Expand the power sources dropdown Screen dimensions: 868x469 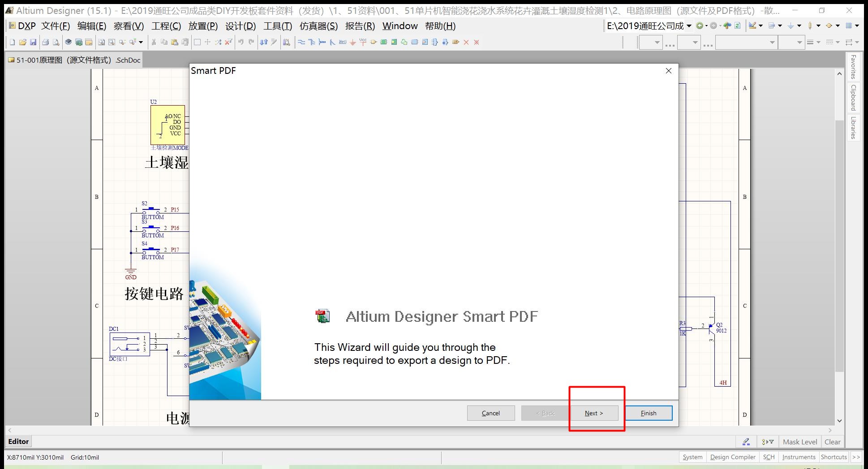pos(799,26)
